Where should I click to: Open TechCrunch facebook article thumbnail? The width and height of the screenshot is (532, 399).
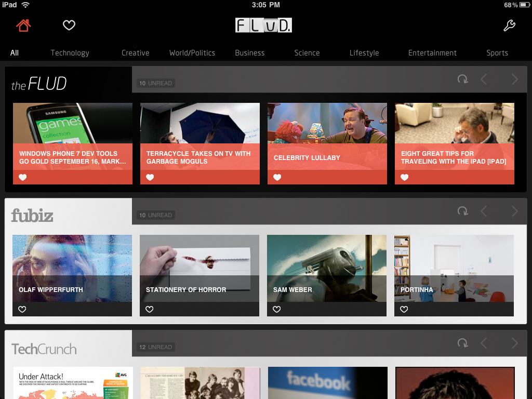(327, 383)
